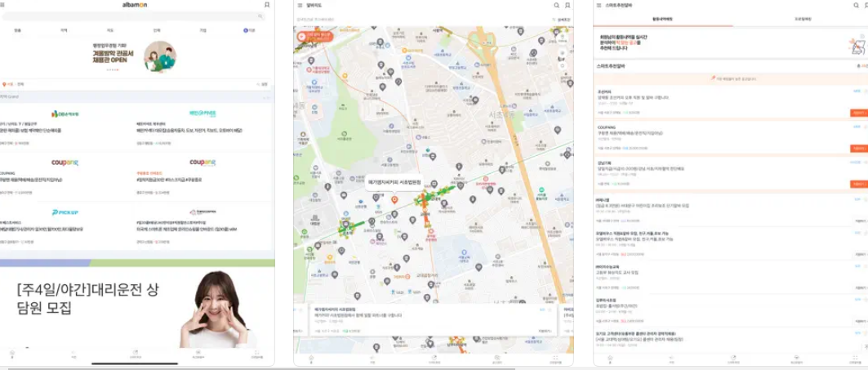The height and width of the screenshot is (370, 868).
Task: Tap the orange highlighted map pin
Action: [394, 199]
